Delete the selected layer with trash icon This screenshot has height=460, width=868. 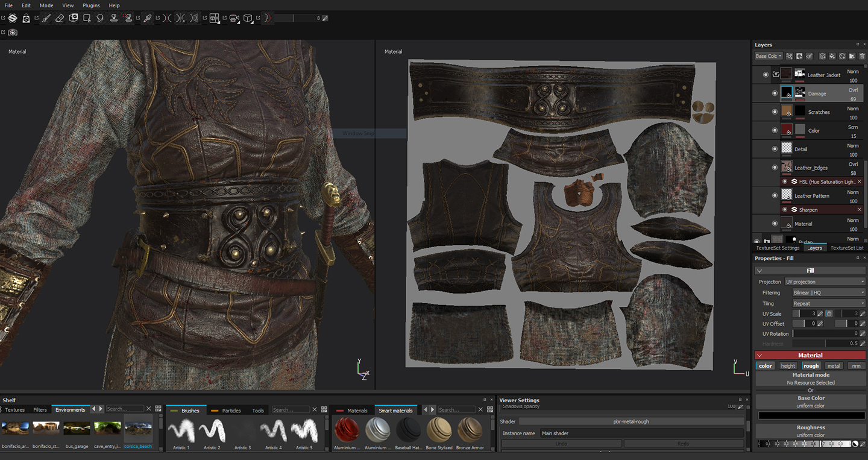click(x=862, y=56)
